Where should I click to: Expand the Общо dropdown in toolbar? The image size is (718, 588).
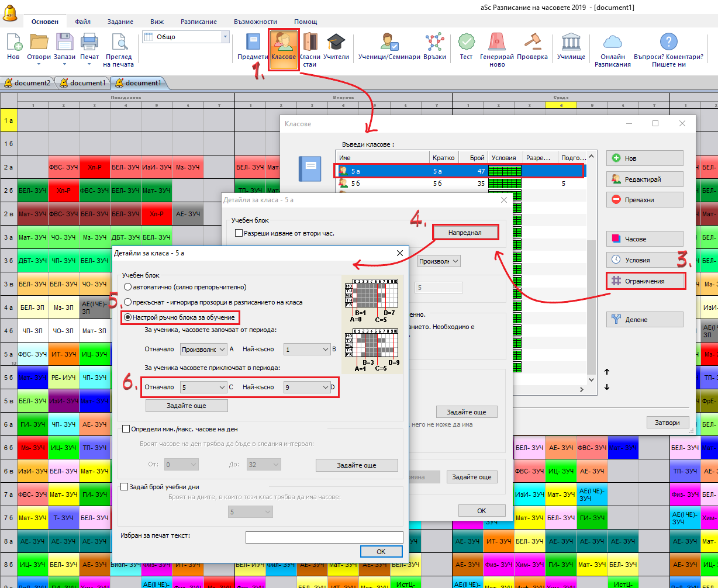[225, 37]
